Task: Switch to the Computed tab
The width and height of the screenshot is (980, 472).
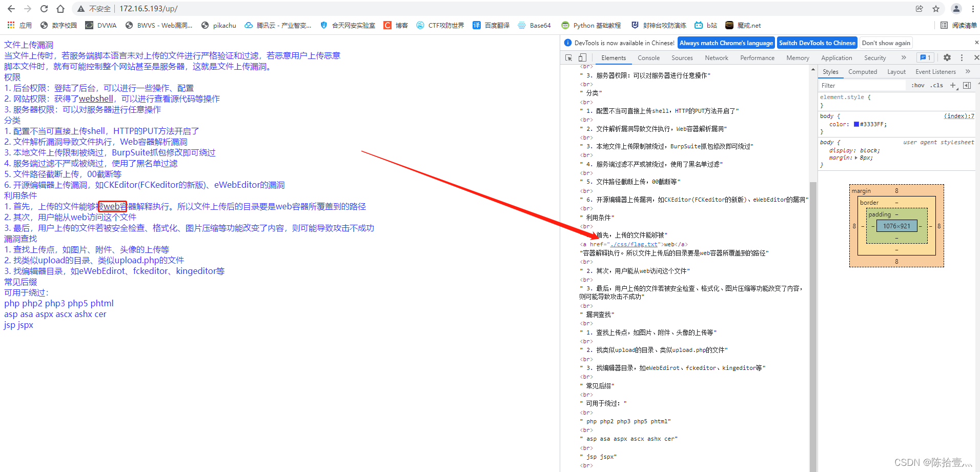Action: [x=863, y=71]
